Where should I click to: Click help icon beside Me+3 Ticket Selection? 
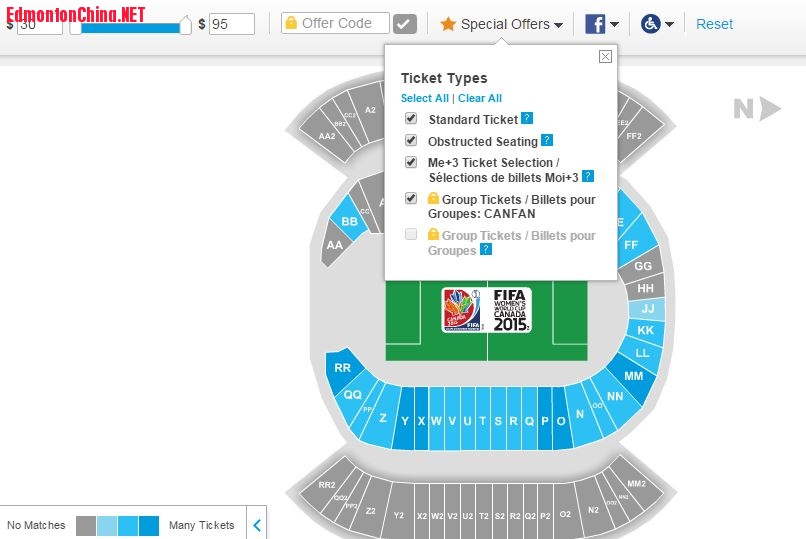tap(588, 176)
